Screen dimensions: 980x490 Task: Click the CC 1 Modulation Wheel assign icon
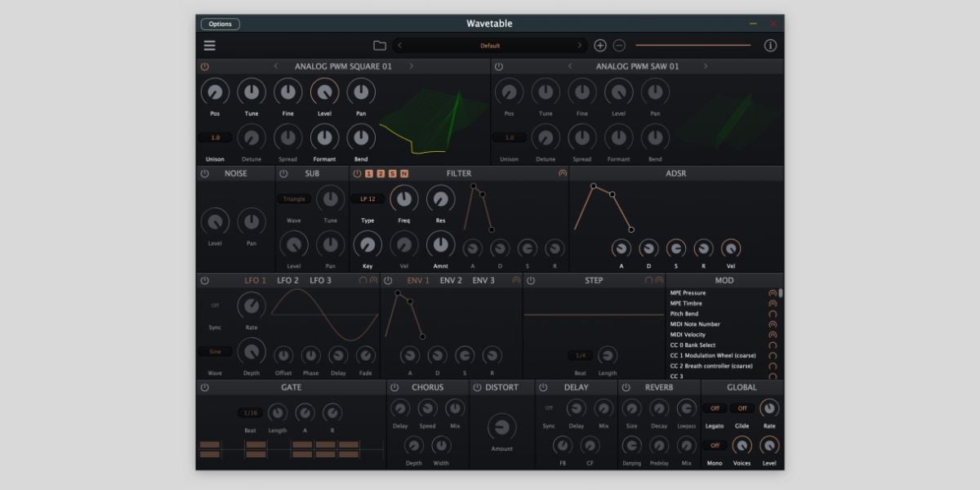(772, 355)
